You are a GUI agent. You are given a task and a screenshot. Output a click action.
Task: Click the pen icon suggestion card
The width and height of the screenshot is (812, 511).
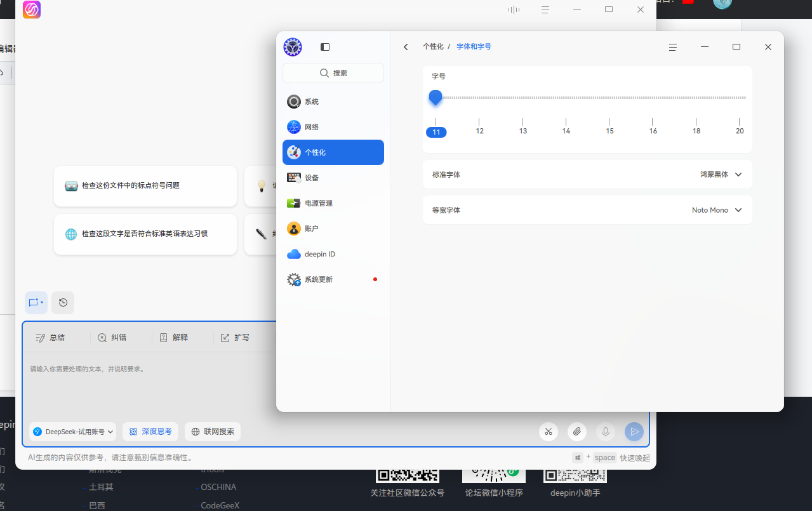pos(260,234)
